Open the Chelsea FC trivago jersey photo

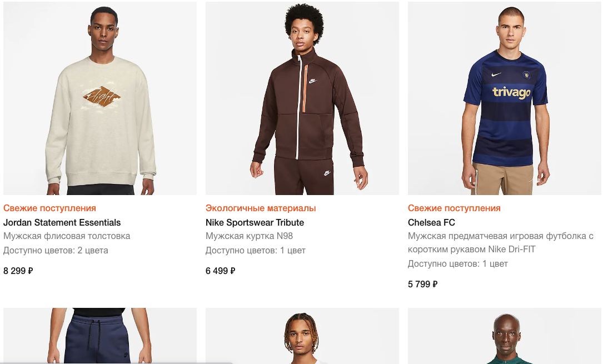point(505,98)
